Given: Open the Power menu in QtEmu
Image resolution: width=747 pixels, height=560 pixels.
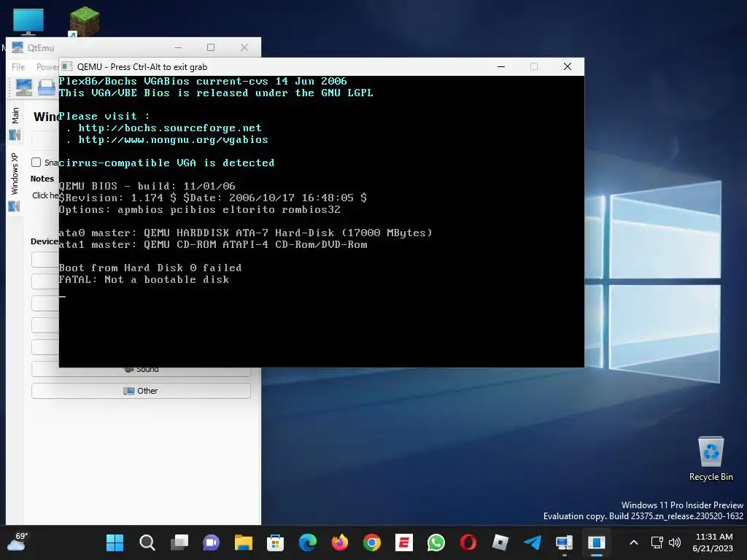Looking at the screenshot, I should [47, 67].
